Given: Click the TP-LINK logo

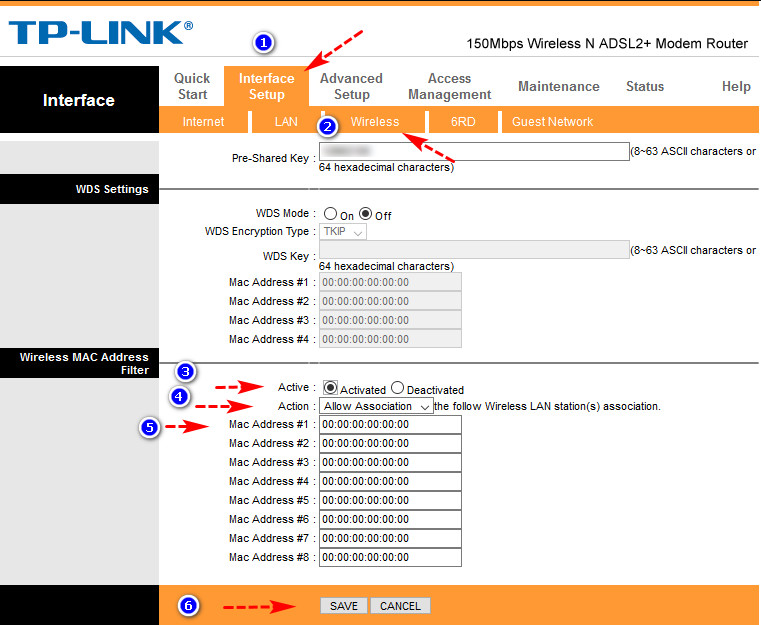Looking at the screenshot, I should coord(100,33).
